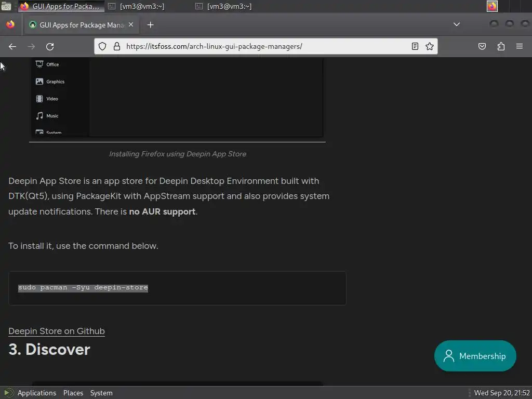
Task: Open the Firefox application menu
Action: coord(520,46)
